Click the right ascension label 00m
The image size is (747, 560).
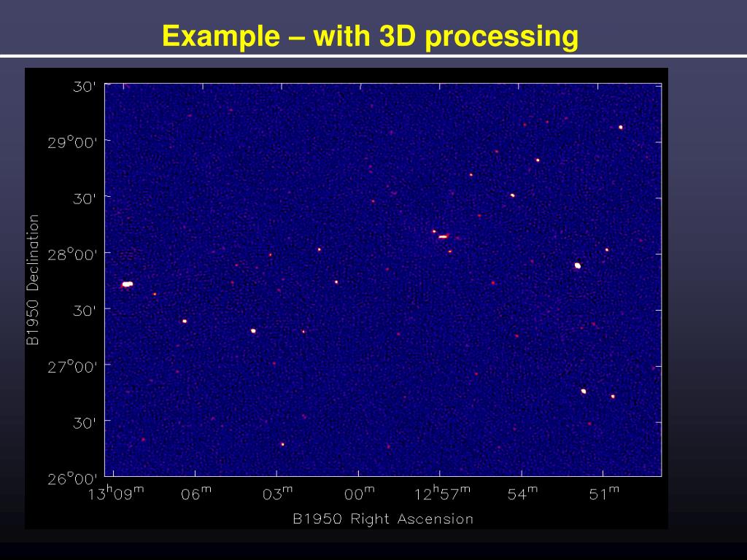point(359,494)
